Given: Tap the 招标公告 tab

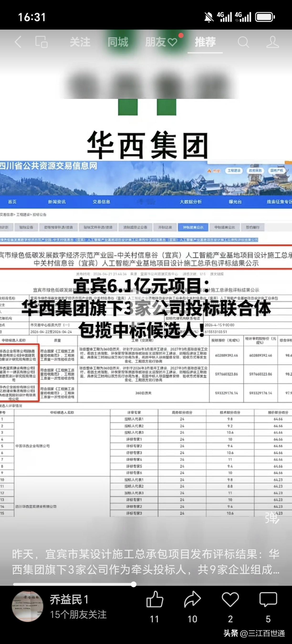Looking at the screenshot, I should click(26, 227).
